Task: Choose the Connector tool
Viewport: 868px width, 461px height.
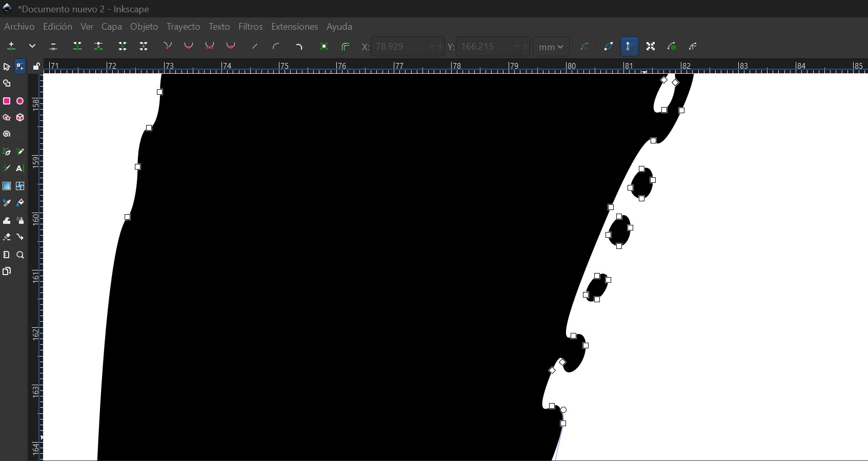Action: click(20, 237)
